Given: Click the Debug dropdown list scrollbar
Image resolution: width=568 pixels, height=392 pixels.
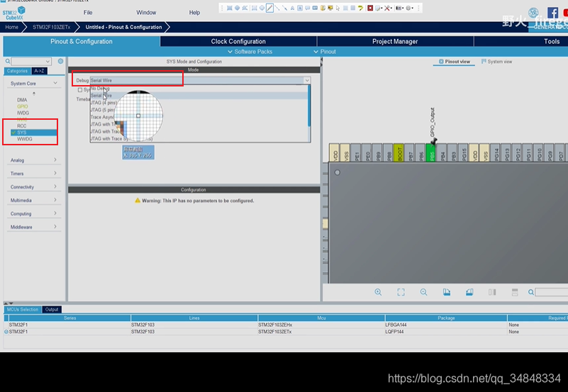Looking at the screenshot, I should click(x=309, y=106).
